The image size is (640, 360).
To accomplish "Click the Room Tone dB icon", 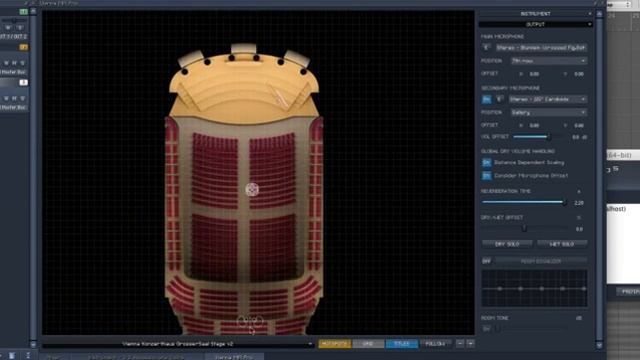I will pyautogui.click(x=579, y=318).
